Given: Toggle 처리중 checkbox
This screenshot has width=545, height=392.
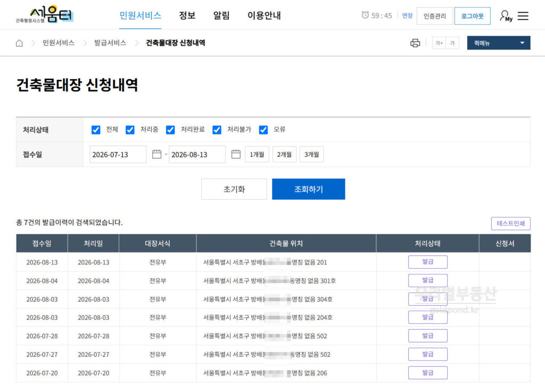Looking at the screenshot, I should click(x=130, y=130).
